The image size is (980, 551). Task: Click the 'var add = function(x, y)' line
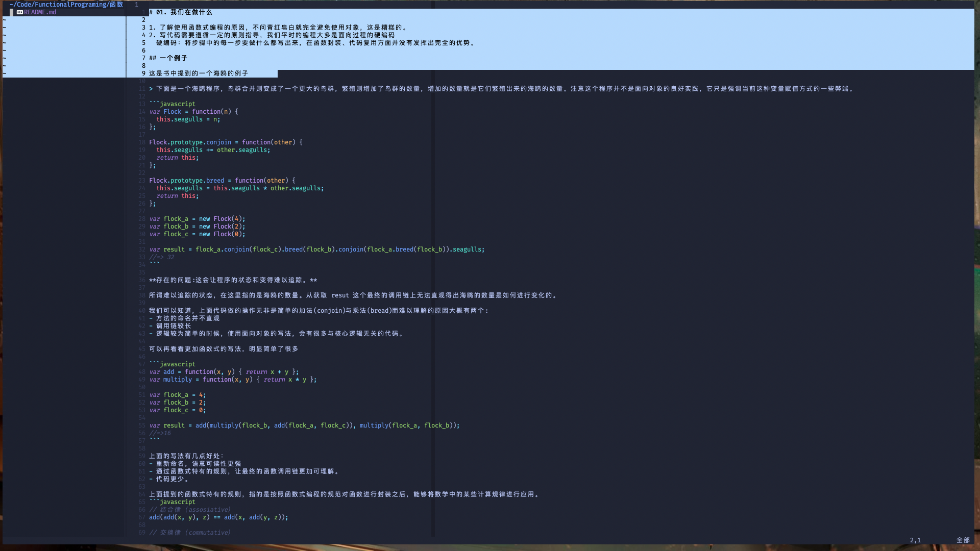pos(224,372)
